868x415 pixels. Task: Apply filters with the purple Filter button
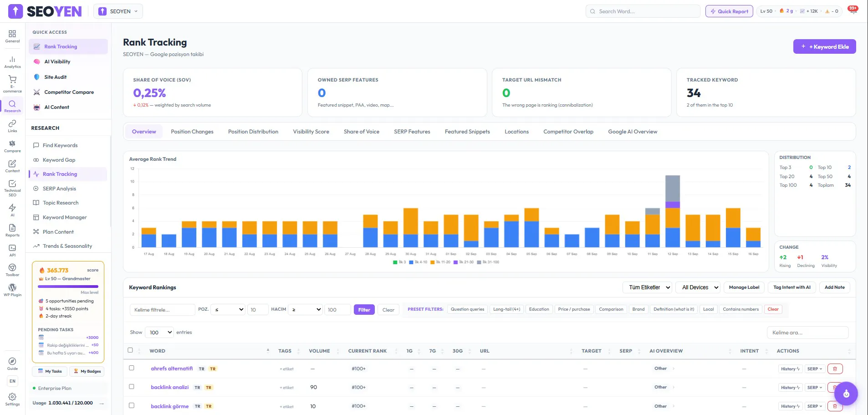[x=364, y=310]
